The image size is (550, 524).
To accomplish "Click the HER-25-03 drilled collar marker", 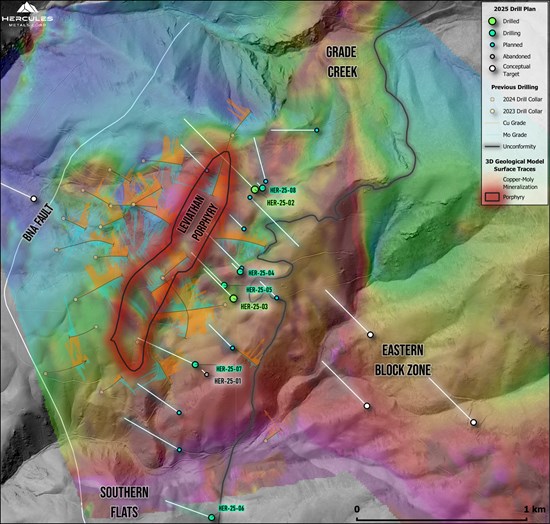I will tap(233, 298).
